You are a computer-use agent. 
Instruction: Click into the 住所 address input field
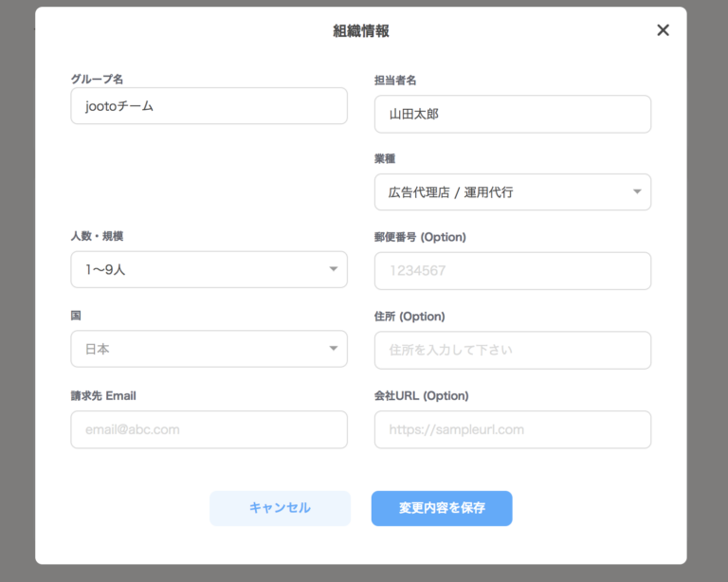[x=512, y=350]
